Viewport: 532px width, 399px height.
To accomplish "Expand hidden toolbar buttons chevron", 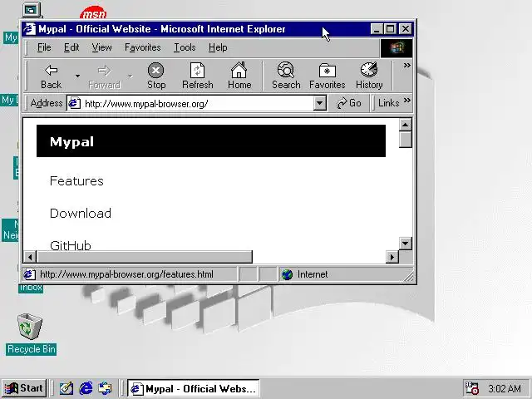I will pos(406,65).
